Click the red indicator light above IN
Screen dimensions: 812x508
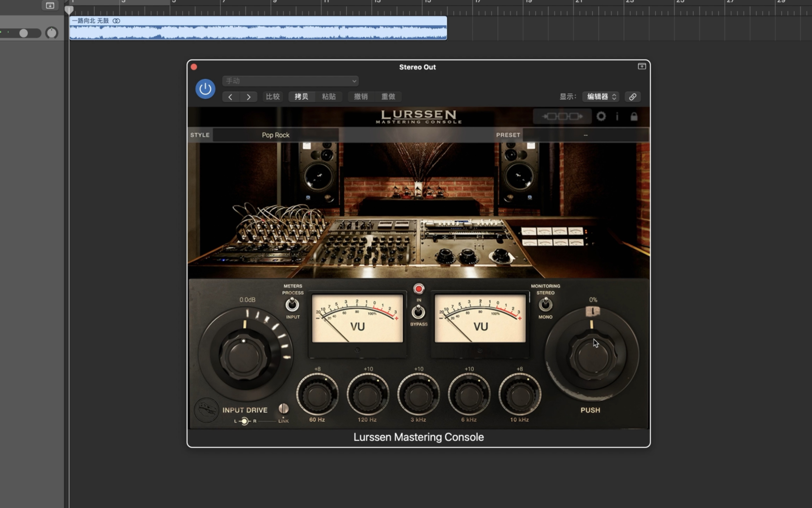[418, 289]
